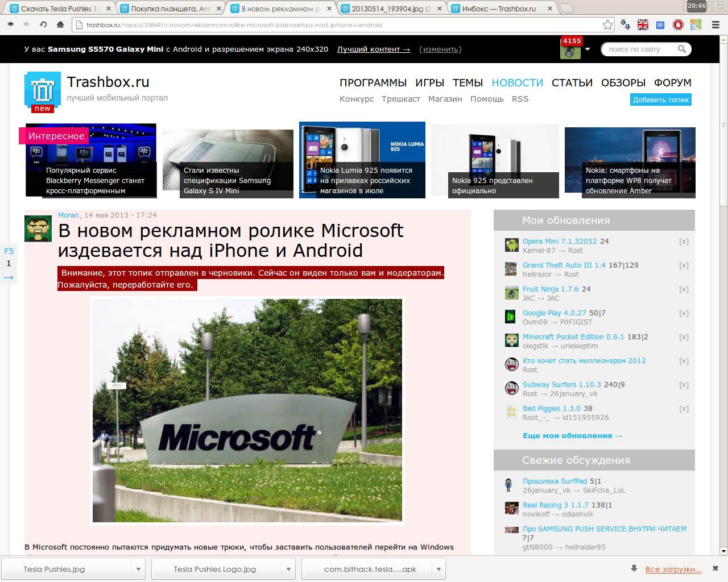Click author name Moran link

click(x=68, y=215)
